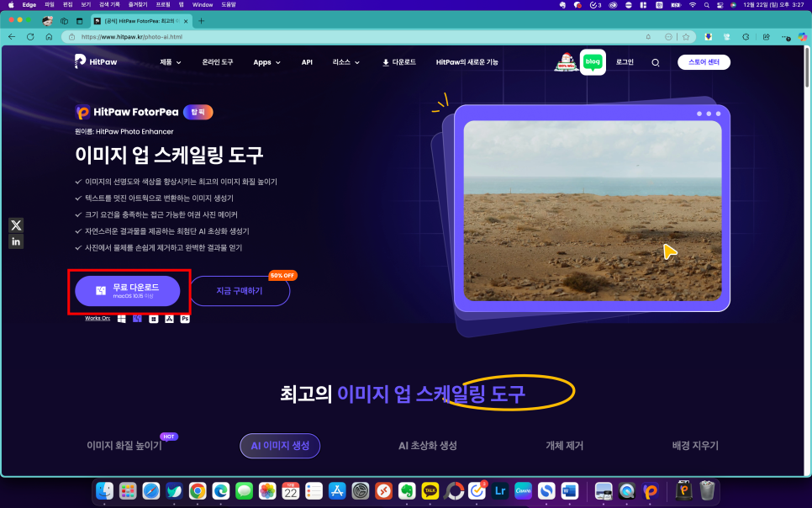Viewport: 812px width, 508px height.
Task: Open the 스토어 센터 button
Action: (704, 62)
